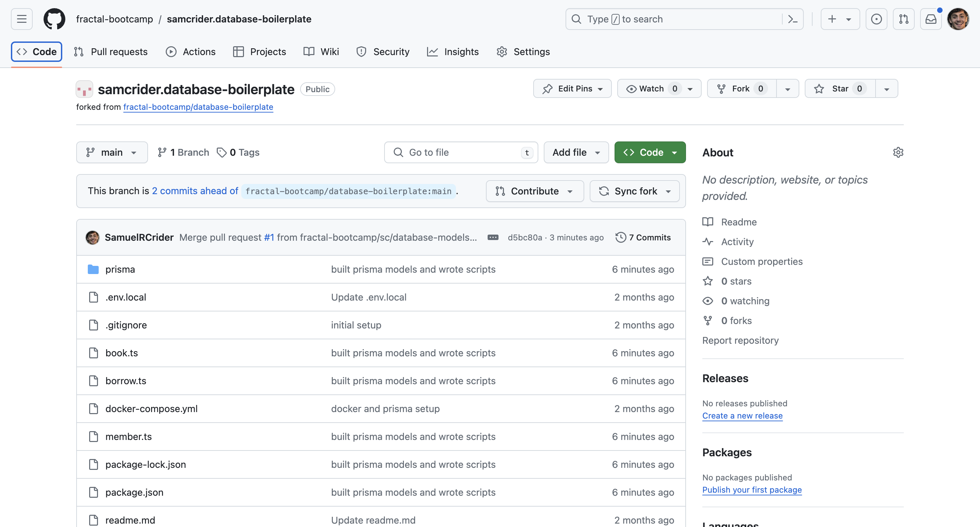Click Create a new release link
Image resolution: width=980 pixels, height=527 pixels.
[x=742, y=415]
